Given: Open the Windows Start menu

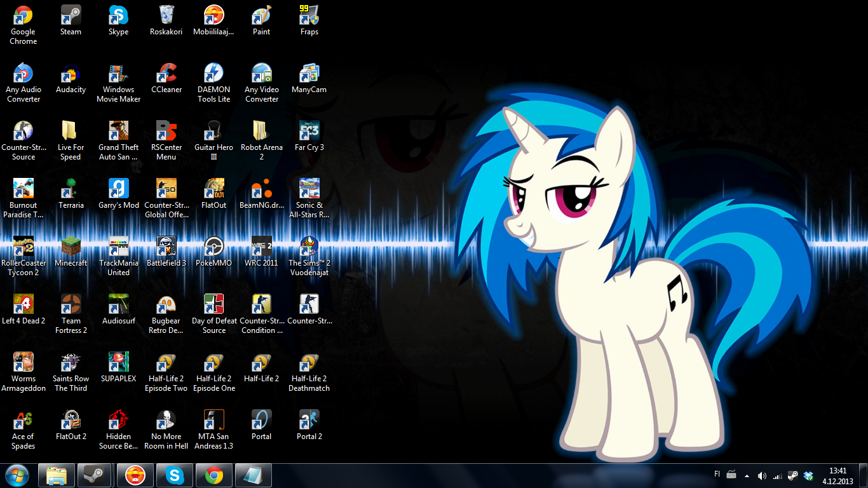Looking at the screenshot, I should [17, 475].
